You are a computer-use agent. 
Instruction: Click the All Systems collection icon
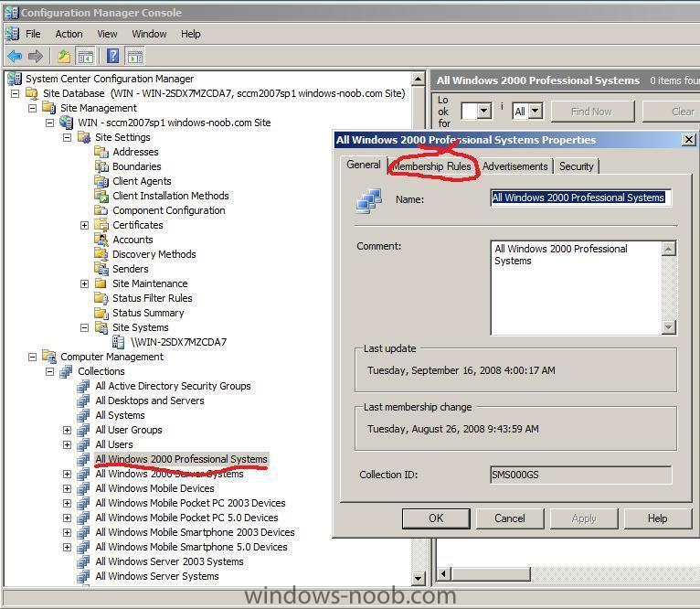[x=83, y=415]
